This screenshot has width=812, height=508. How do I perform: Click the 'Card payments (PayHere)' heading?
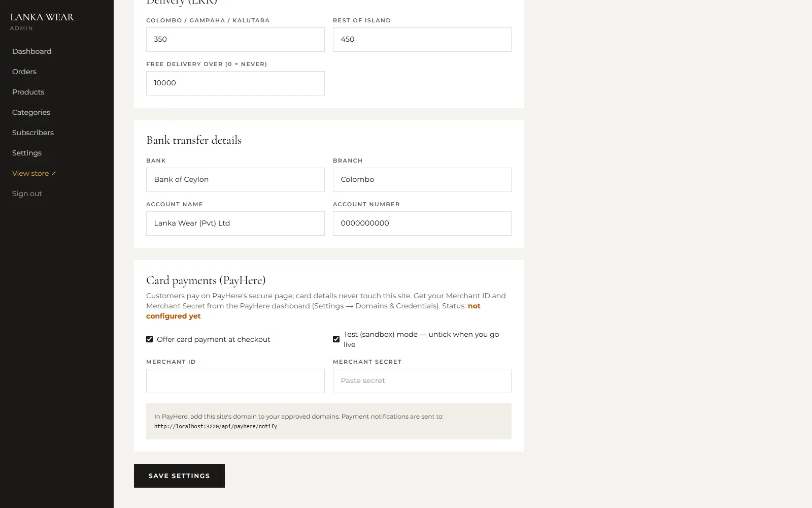(x=206, y=280)
